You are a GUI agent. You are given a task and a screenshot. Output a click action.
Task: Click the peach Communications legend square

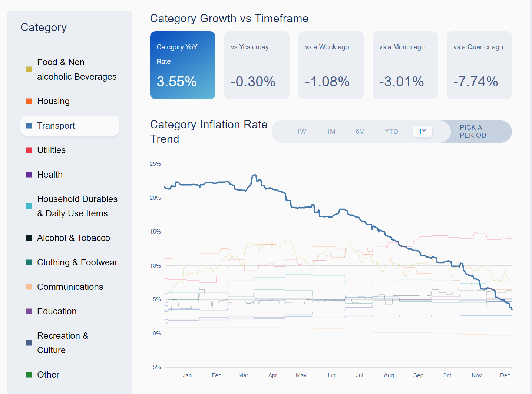tap(29, 287)
